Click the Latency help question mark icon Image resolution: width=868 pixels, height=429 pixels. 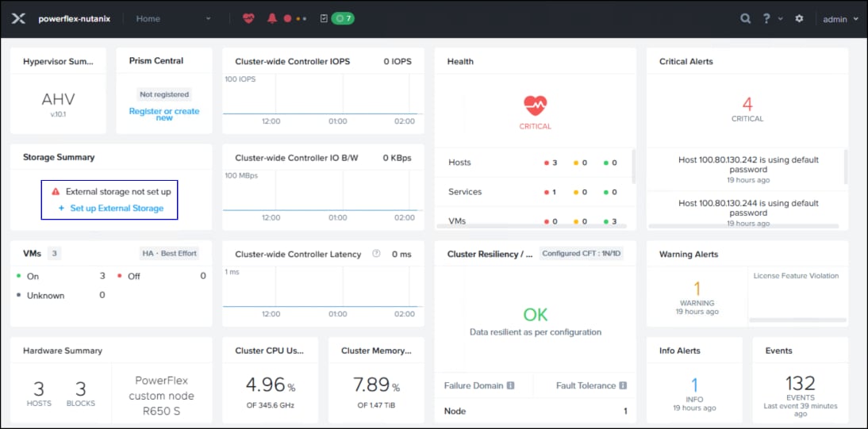click(x=376, y=254)
